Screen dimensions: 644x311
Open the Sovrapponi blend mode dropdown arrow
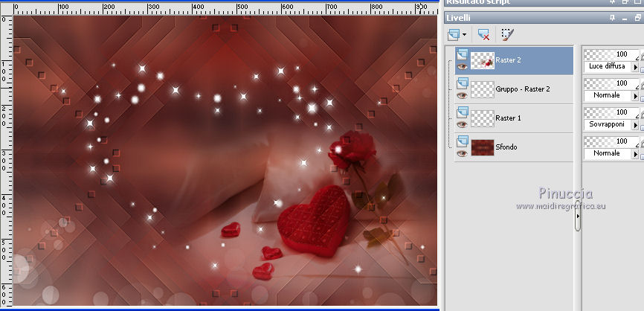click(x=635, y=125)
